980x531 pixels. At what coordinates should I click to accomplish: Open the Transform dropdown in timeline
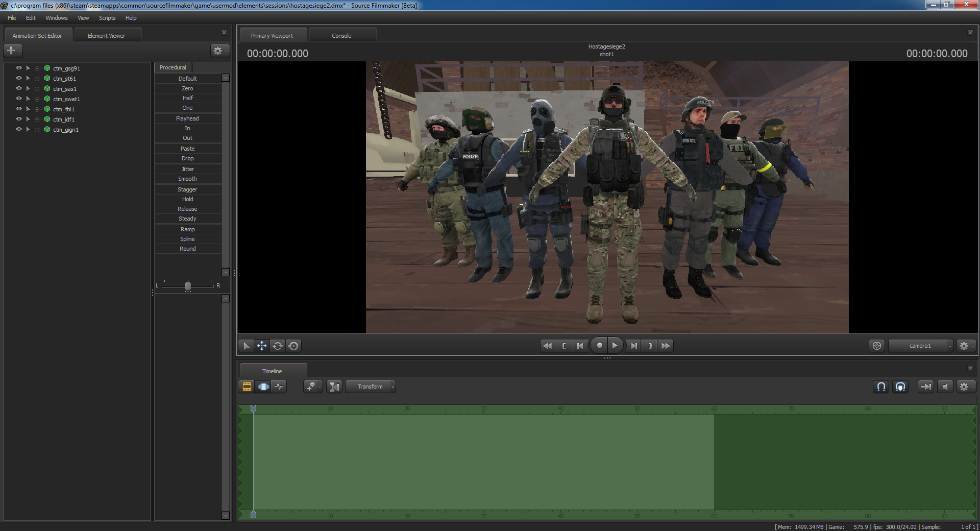point(371,387)
